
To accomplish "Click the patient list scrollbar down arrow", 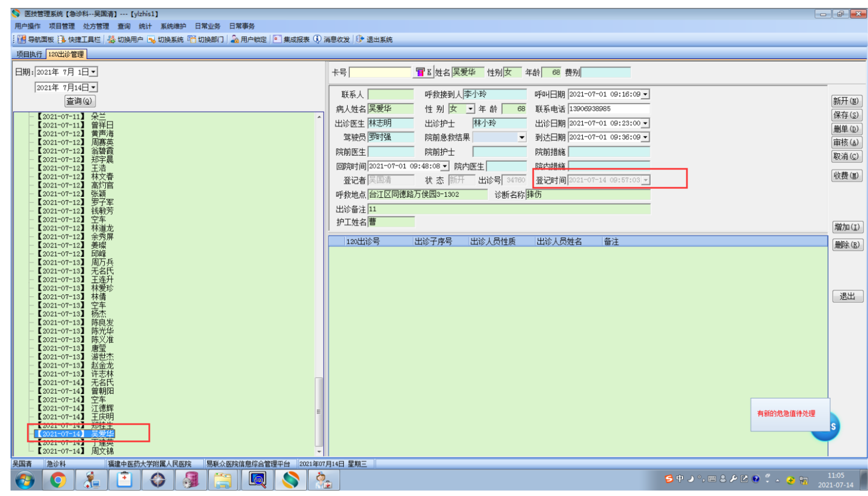I will 319,452.
